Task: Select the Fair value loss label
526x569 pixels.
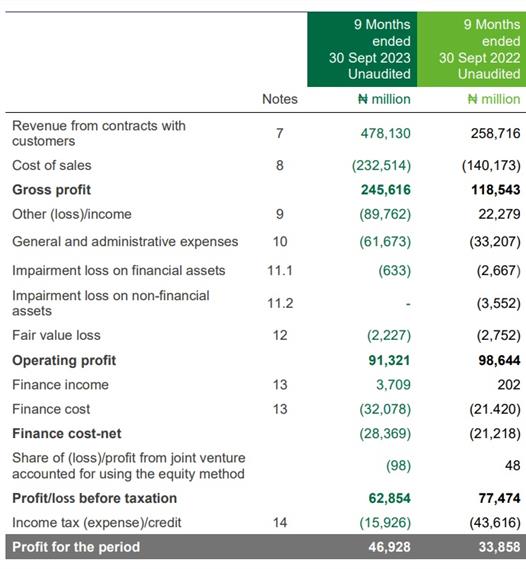Action: pos(56,335)
